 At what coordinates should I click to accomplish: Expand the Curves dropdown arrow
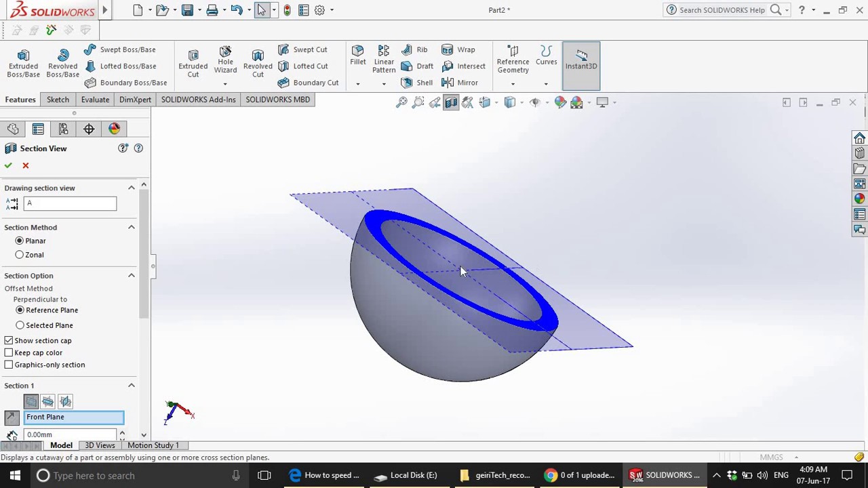(x=546, y=84)
